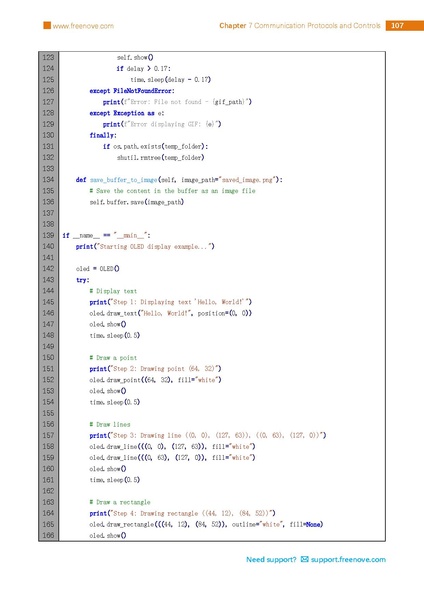Click 'self.buffer.save(image_path)' line
This screenshot has height=600, width=424.
tap(137, 202)
